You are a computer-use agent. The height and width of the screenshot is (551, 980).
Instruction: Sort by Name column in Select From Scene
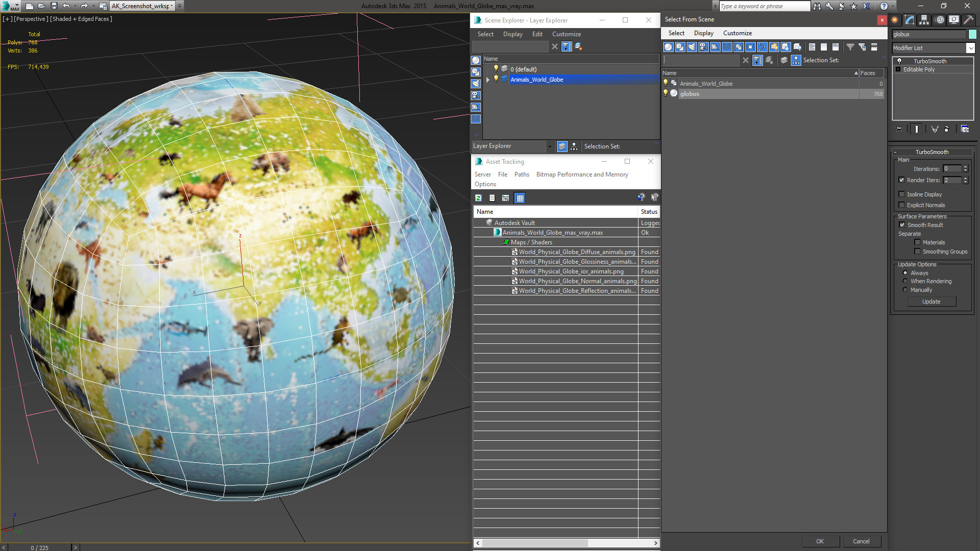(x=760, y=73)
